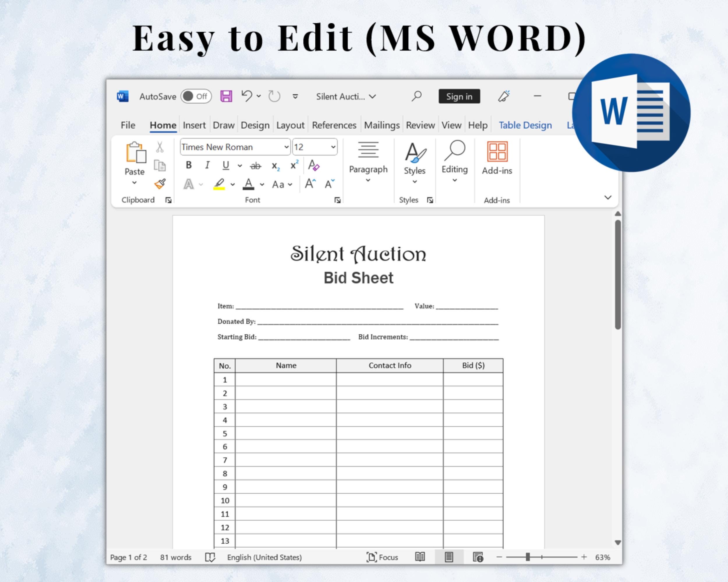
Task: Switch to Print Layout view icon
Action: (449, 557)
